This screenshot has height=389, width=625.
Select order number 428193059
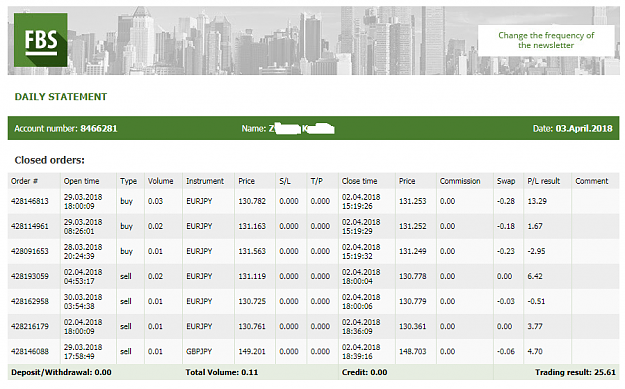[29, 276]
